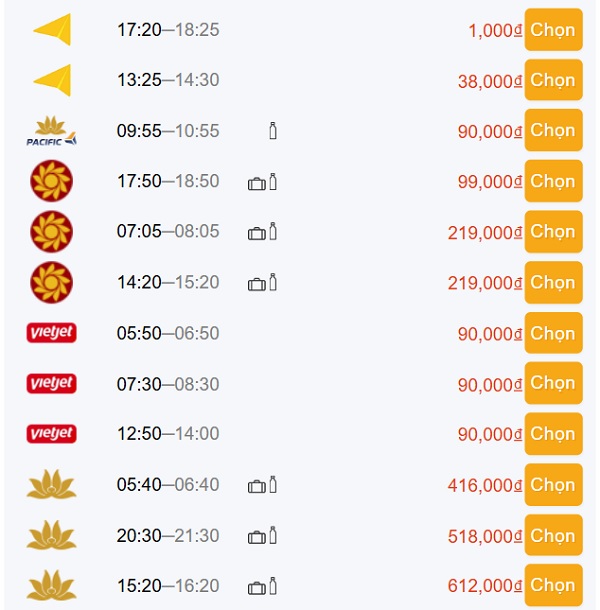Choose the 99,000₫ flight with Chọn
The height and width of the screenshot is (610, 600).
tap(553, 181)
